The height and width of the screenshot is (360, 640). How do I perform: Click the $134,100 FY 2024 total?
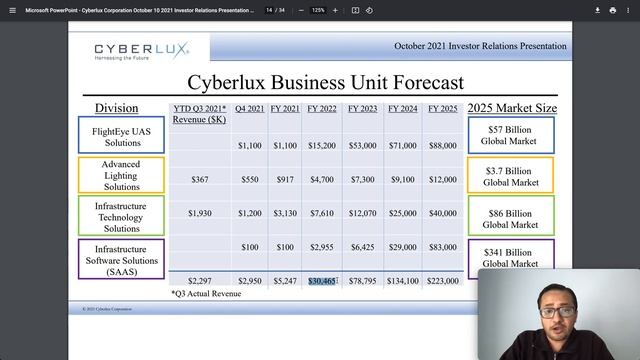pyautogui.click(x=403, y=281)
